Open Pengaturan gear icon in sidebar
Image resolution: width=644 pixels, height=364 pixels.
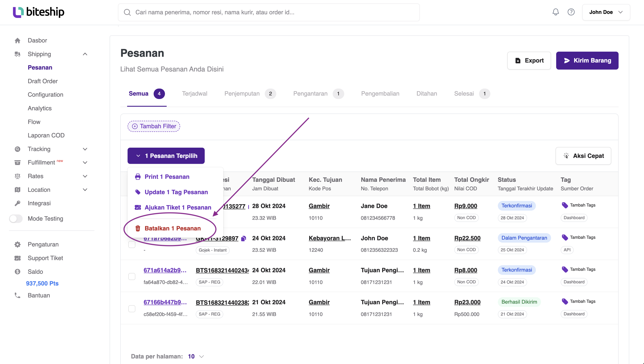pyautogui.click(x=17, y=245)
